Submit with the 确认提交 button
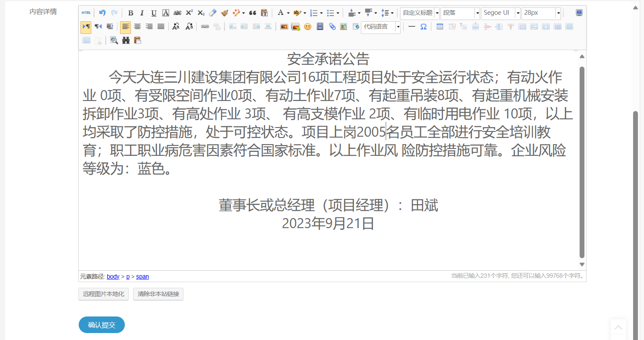644x340 pixels. tap(102, 325)
